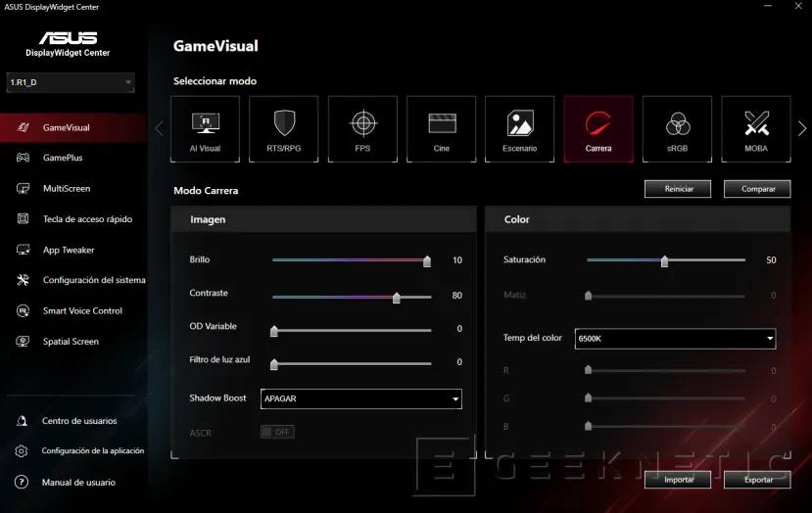Click the Filtro de luz azul slider handle

[x=274, y=364]
